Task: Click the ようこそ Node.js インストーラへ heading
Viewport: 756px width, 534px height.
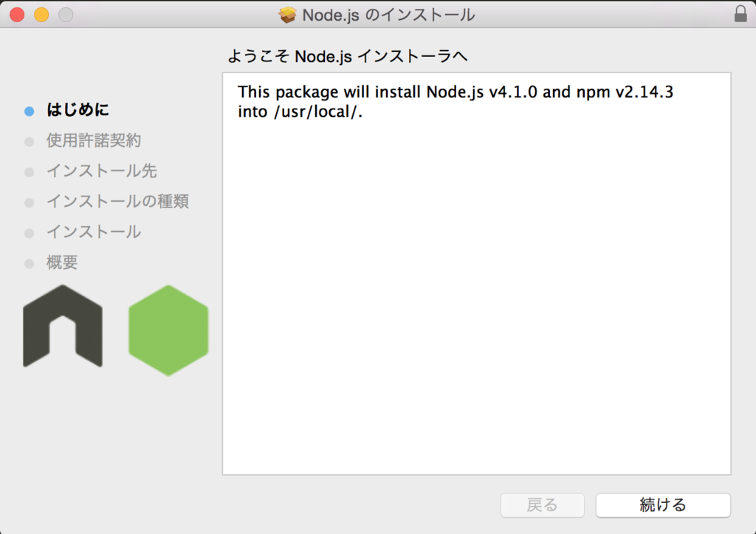Action: 347,56
